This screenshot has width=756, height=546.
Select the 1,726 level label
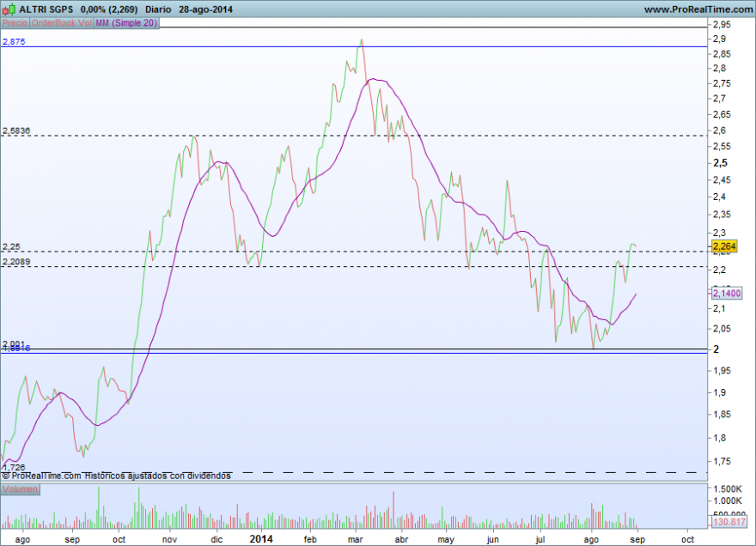14,467
